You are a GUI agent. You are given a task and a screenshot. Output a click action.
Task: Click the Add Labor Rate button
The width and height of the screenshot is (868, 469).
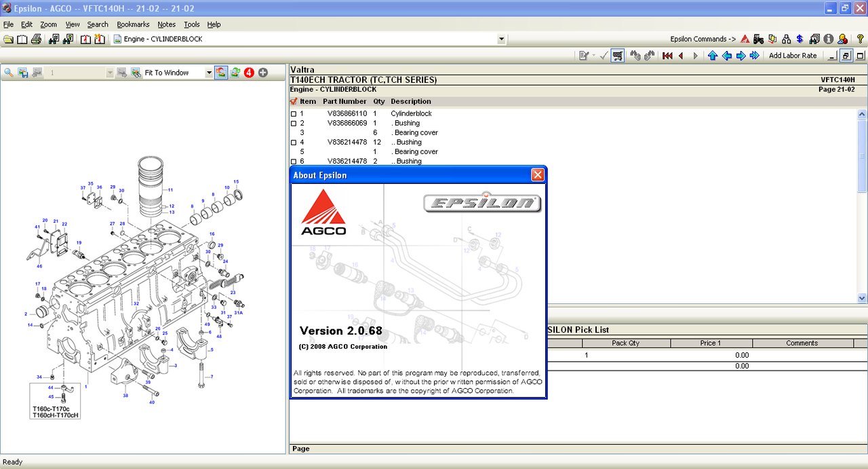(x=793, y=56)
